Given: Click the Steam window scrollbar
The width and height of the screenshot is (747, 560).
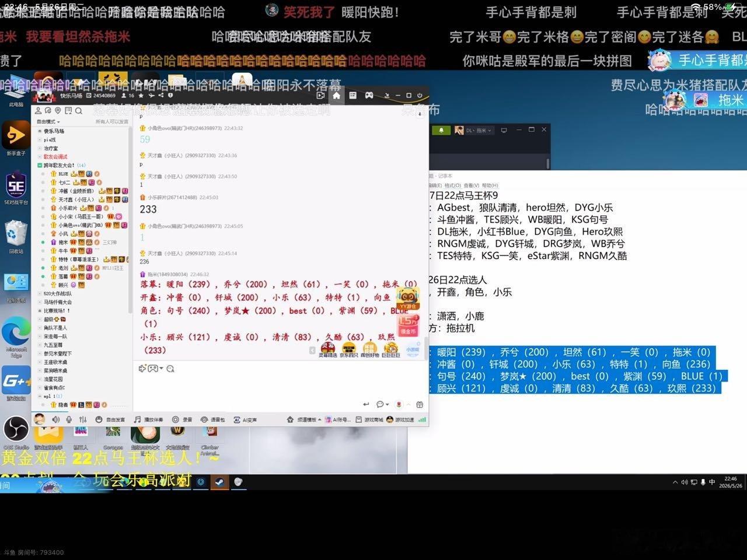Looking at the screenshot, I should click(x=548, y=164).
